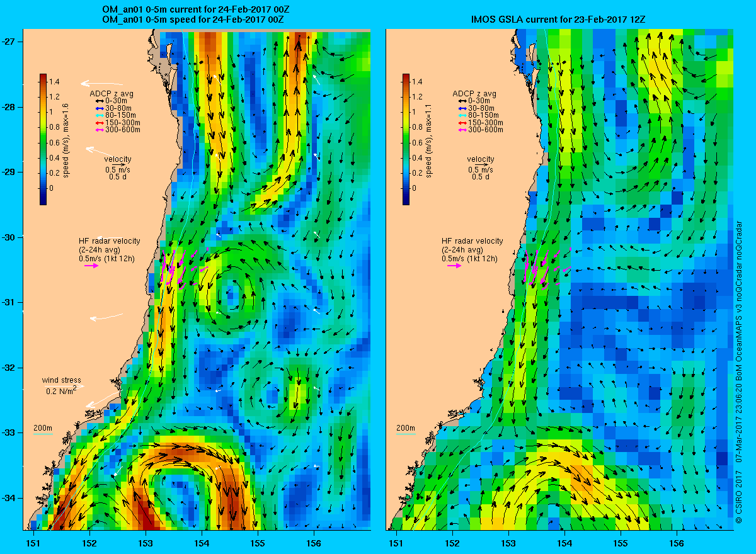Click the '200m' label in left map

coord(43,428)
